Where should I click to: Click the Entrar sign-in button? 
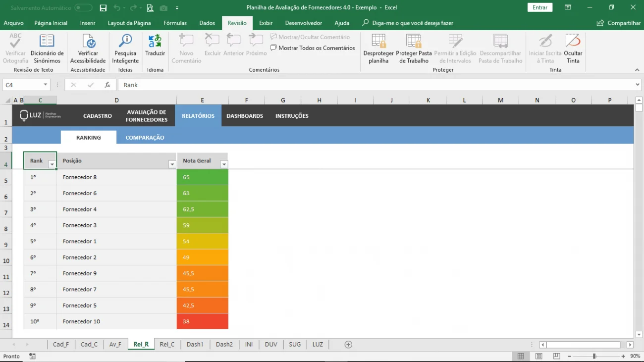pos(540,7)
